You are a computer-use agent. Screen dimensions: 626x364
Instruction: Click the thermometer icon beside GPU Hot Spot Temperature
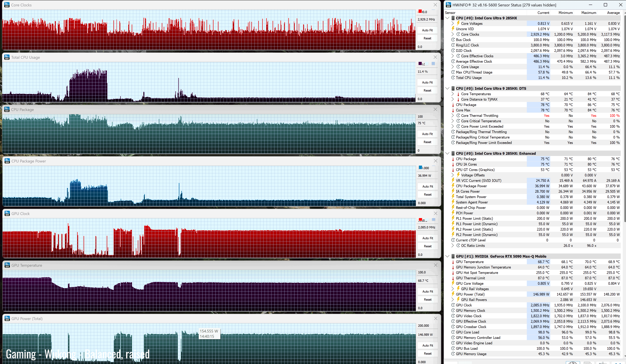(453, 273)
